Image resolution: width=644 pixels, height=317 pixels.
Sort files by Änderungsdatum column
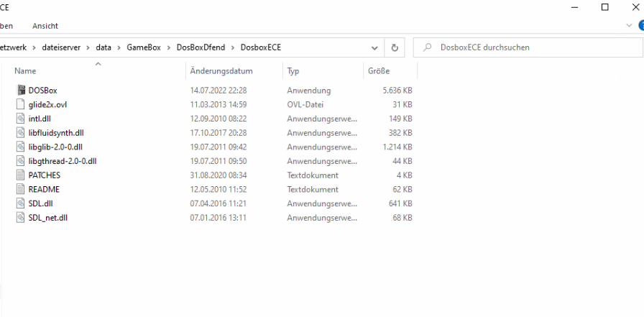[x=221, y=71]
